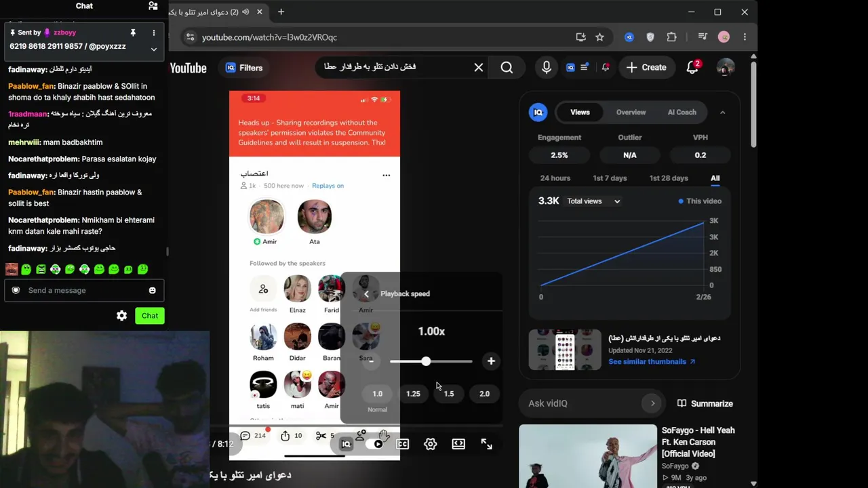The image size is (868, 488).
Task: Click the Summarize button
Action: 705,403
